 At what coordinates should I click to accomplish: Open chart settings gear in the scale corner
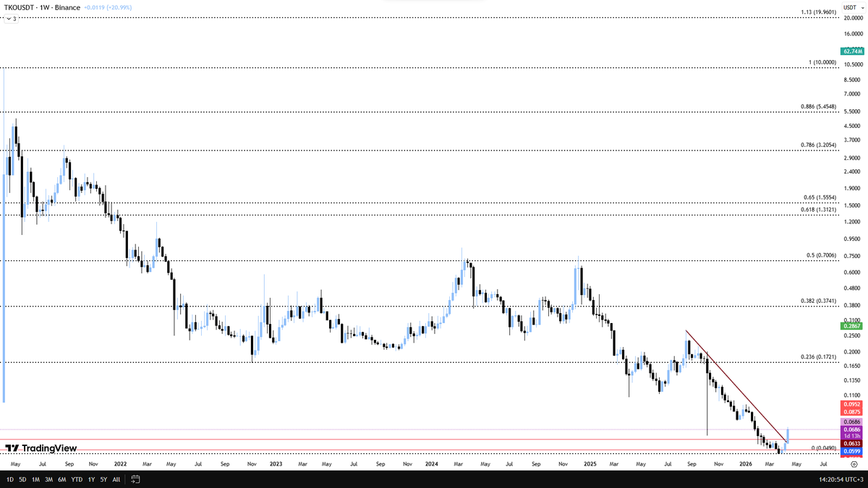click(x=854, y=465)
